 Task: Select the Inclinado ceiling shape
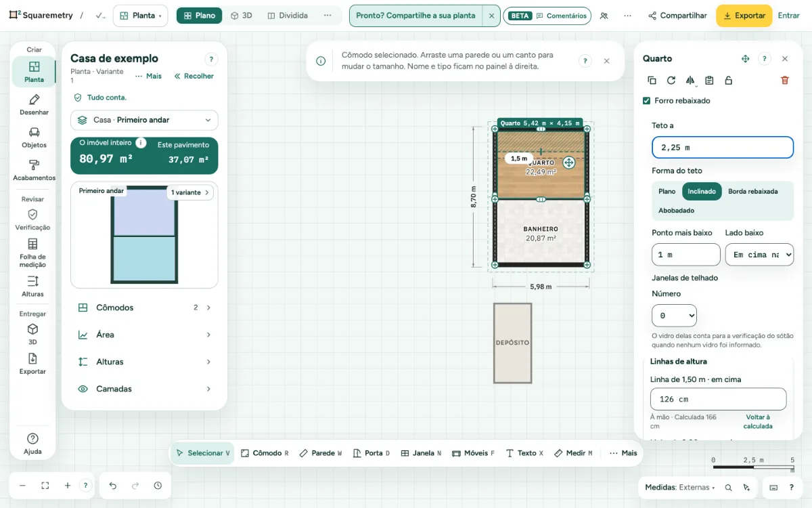coord(702,192)
